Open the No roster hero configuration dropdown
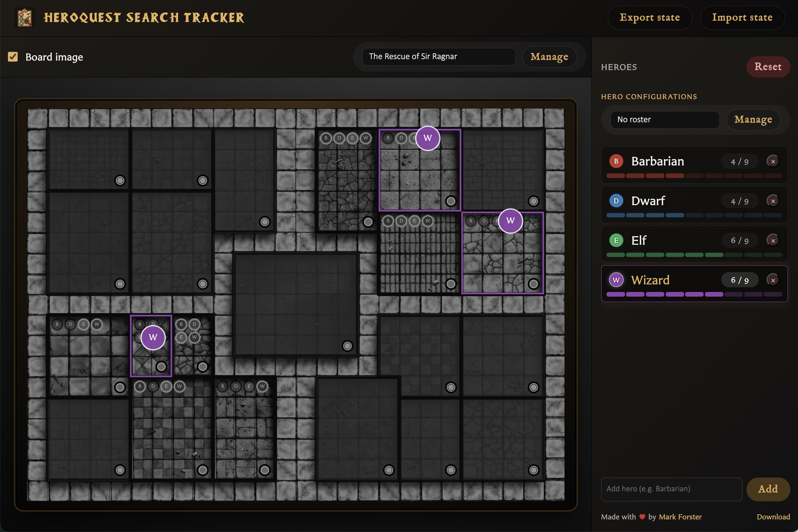798x532 pixels. 665,120
